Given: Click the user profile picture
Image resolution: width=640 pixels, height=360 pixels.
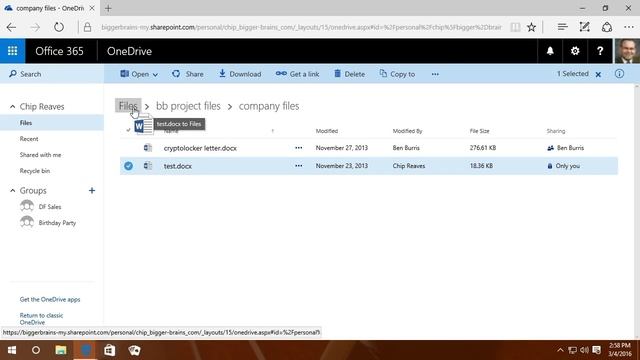Looking at the screenshot, I should [x=627, y=51].
